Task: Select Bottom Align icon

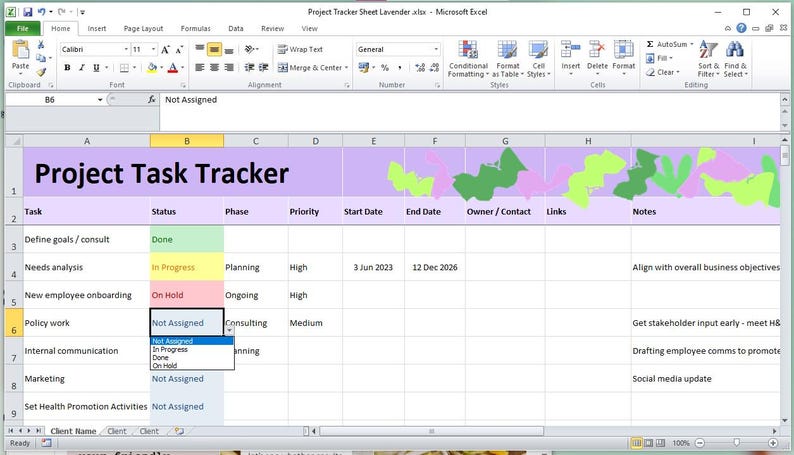Action: pyautogui.click(x=229, y=49)
